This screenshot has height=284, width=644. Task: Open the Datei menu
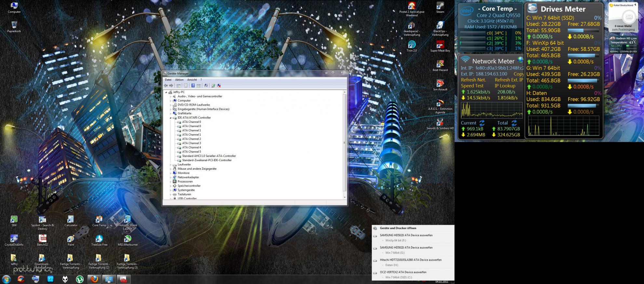tap(168, 80)
